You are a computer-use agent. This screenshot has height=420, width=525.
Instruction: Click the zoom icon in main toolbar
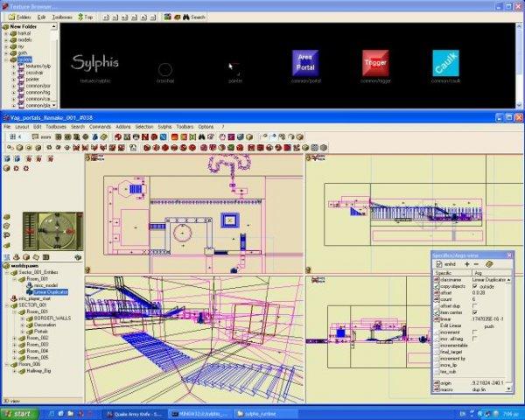tap(36, 136)
